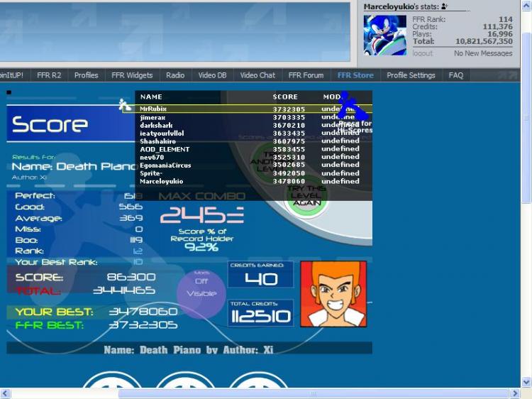Select MrRubix in the high score list
Image resolution: width=532 pixels, height=399 pixels.
(153, 109)
